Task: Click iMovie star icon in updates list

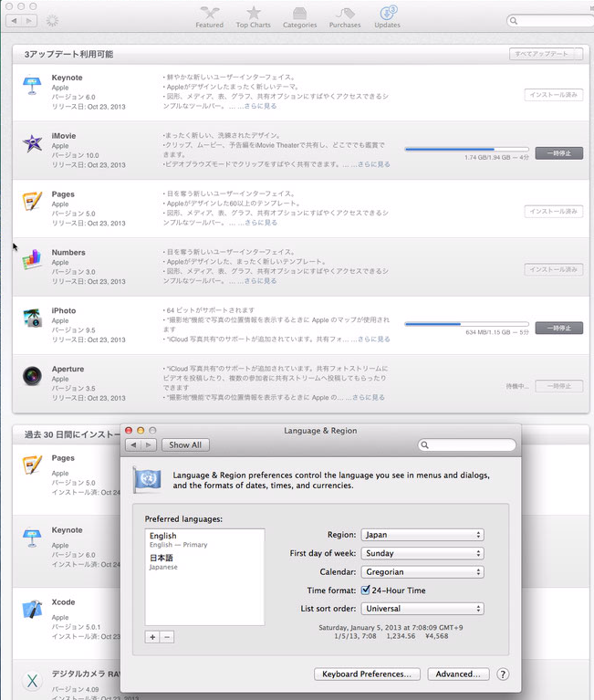Action: 33,143
